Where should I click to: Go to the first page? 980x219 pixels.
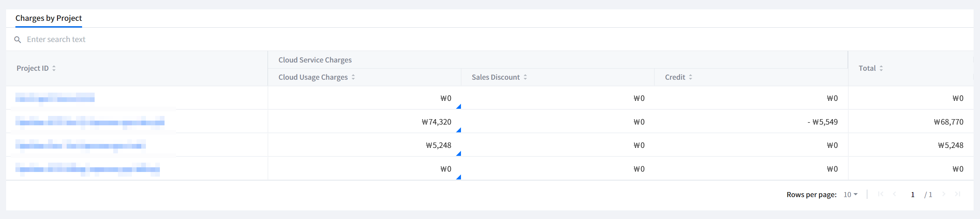(880, 194)
